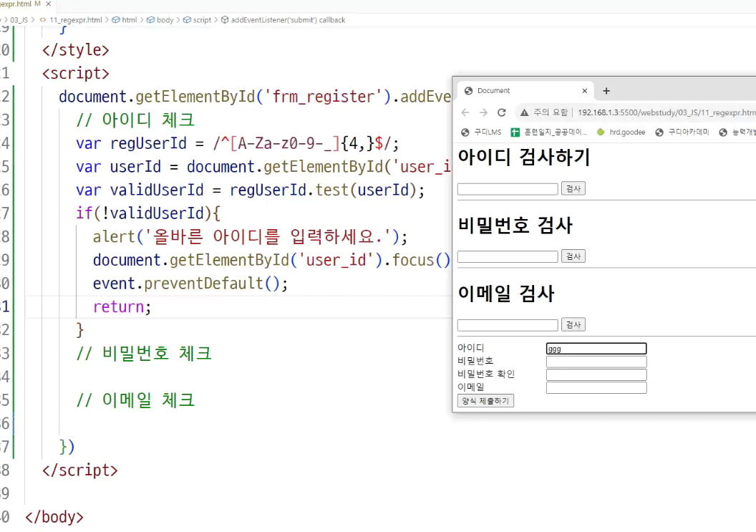The image size is (756, 532).
Task: Click the '// 이메일 체크' comment line
Action: pyautogui.click(x=135, y=400)
